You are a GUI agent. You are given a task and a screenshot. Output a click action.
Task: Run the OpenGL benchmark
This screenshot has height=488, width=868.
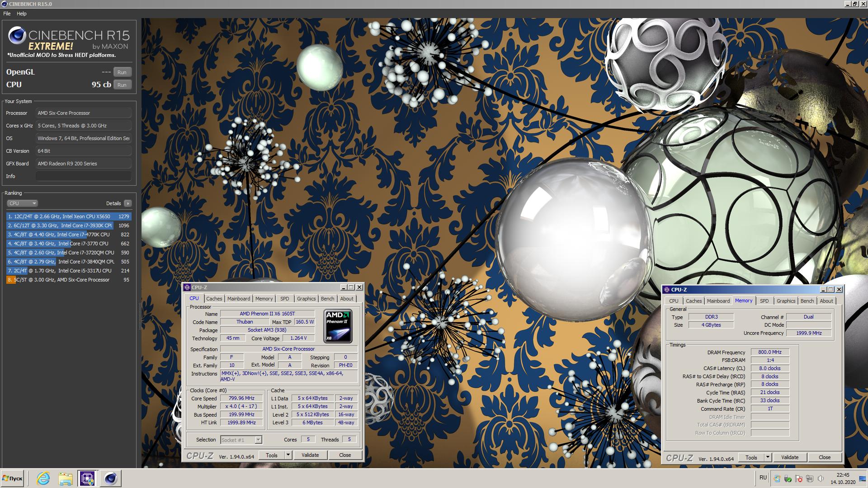click(x=122, y=72)
